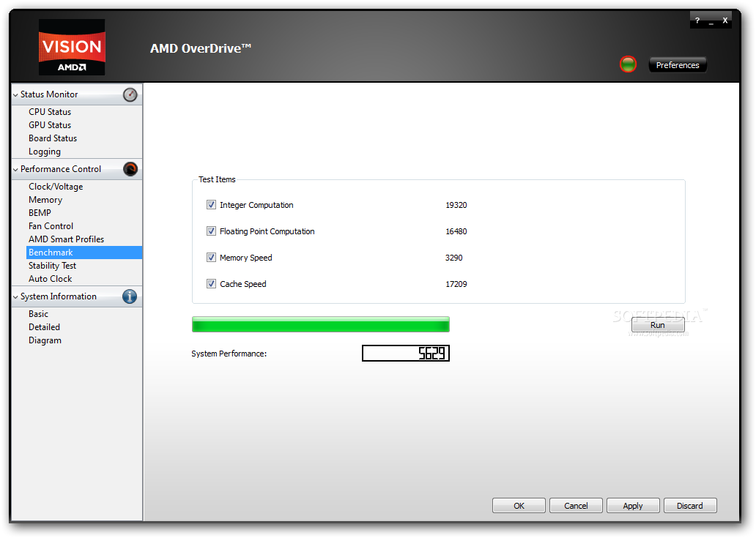
Task: Open Fan Control settings
Action: [x=51, y=226]
